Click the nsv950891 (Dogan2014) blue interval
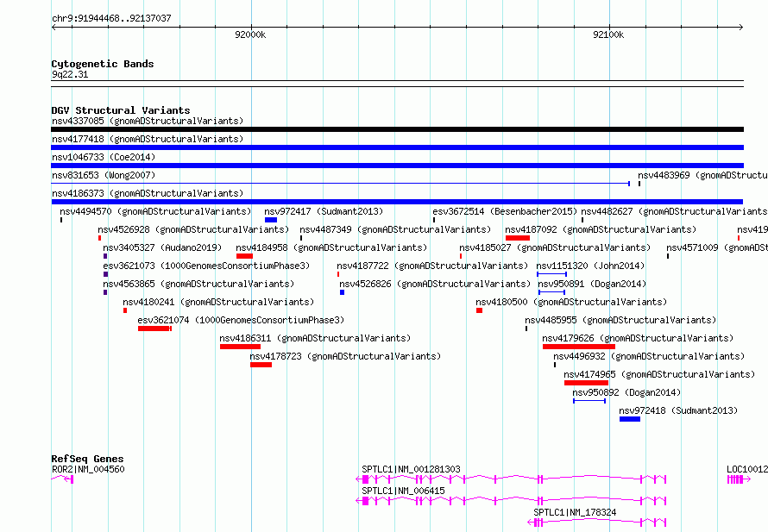The width and height of the screenshot is (768, 532). point(552,292)
